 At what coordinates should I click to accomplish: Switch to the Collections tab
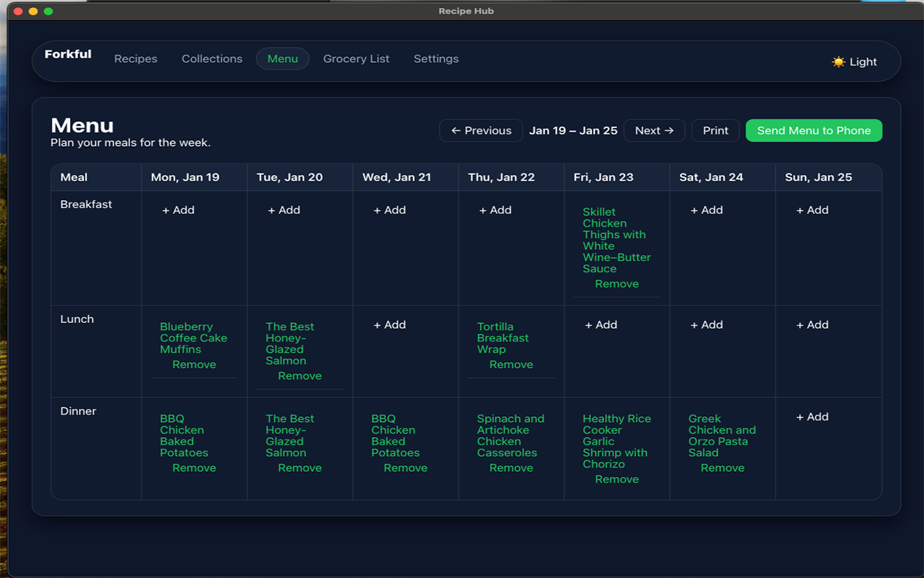click(212, 59)
